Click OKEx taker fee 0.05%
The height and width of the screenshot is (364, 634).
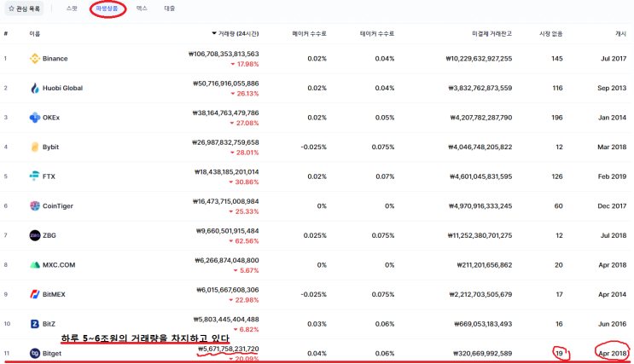click(x=385, y=118)
